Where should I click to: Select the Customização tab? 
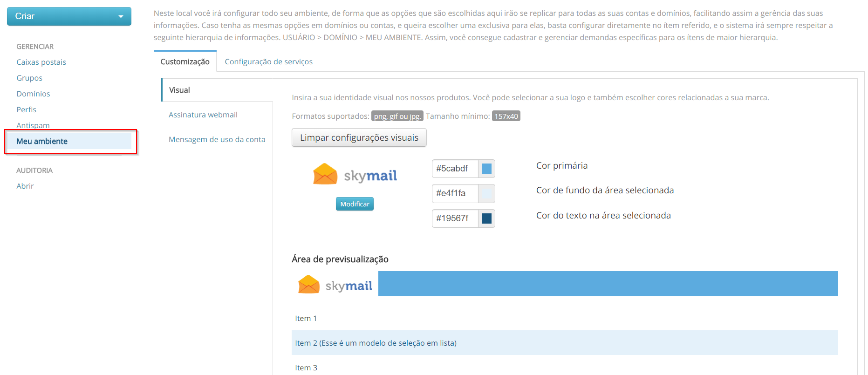pos(185,61)
